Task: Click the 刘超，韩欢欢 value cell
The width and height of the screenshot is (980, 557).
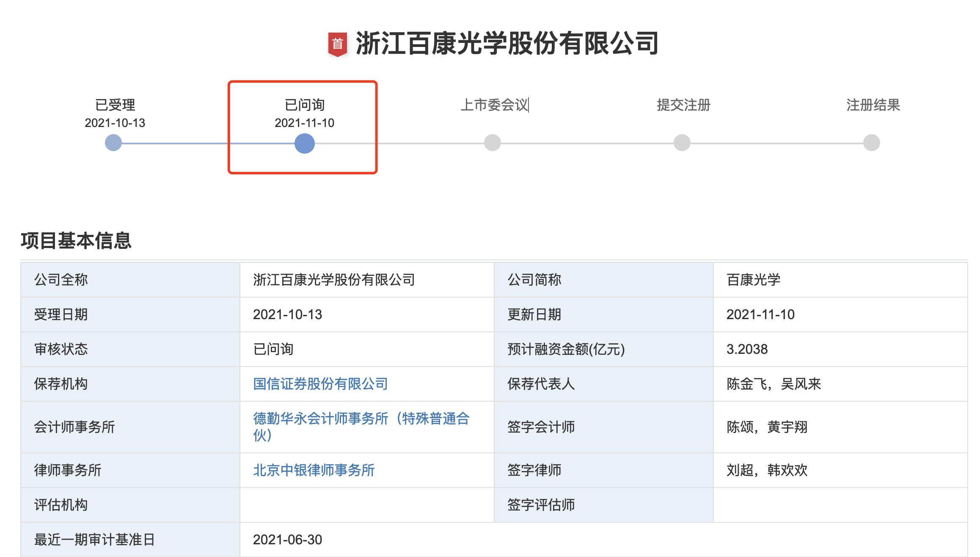Action: pos(840,470)
